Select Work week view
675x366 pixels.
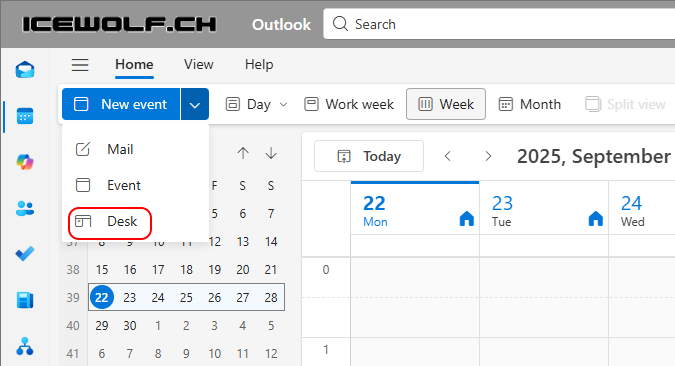[x=349, y=104]
